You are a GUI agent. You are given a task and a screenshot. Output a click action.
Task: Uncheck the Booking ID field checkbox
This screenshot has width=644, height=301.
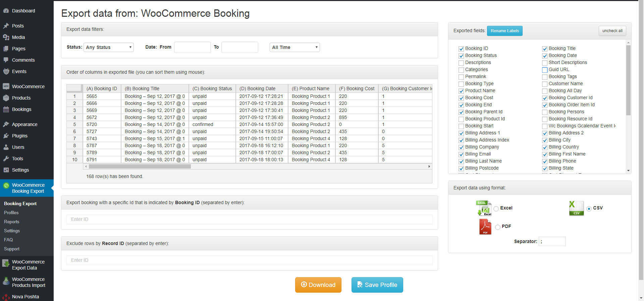point(461,49)
